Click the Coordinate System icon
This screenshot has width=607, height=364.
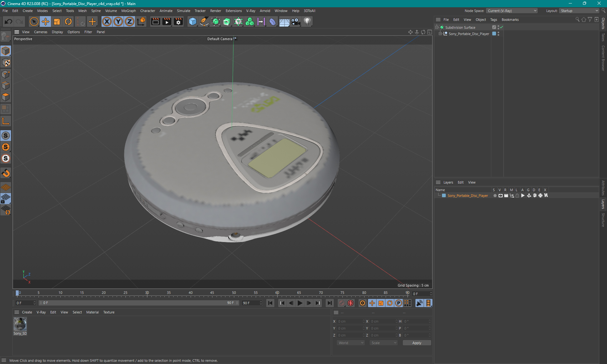[x=141, y=21]
